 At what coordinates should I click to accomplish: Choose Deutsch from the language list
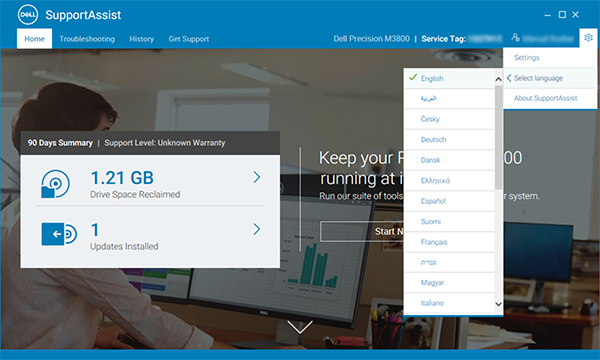(450, 140)
